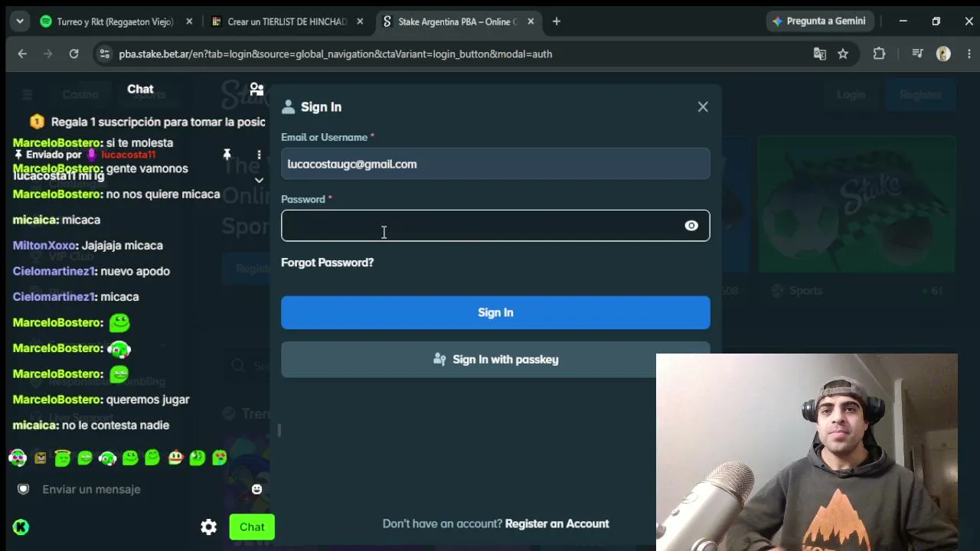Click micaica's message no le contesta nadie
Viewport: 980px width, 551px height.
[x=116, y=425]
